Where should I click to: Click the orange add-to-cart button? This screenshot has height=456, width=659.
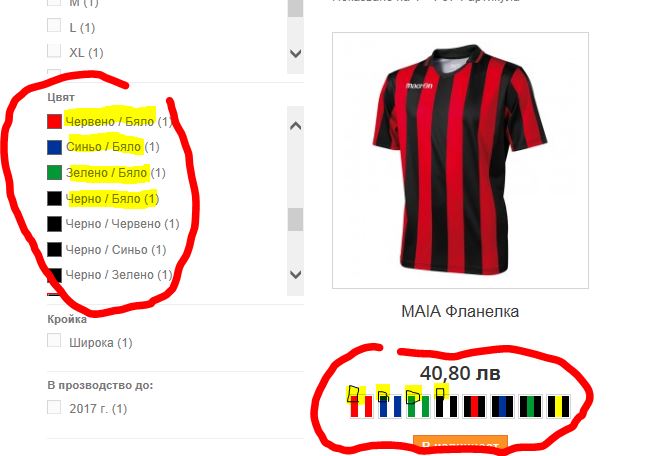(x=461, y=445)
